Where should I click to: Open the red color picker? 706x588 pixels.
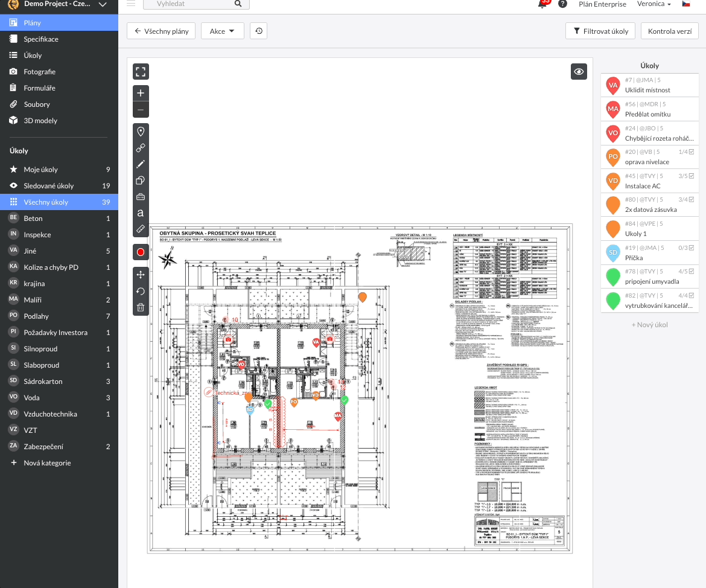(x=141, y=252)
